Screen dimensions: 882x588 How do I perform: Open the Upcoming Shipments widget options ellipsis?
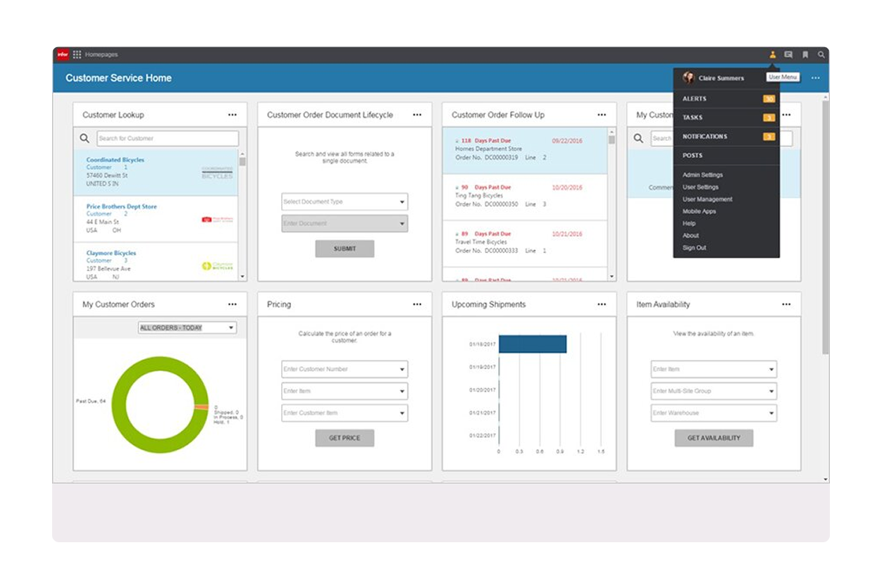[x=602, y=304]
